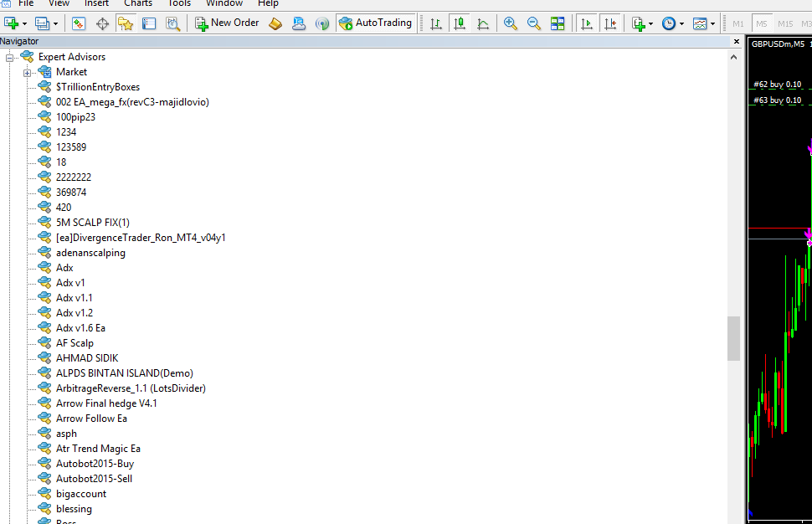Open the Signals green radio icon
Image resolution: width=812 pixels, height=524 pixels.
322,23
